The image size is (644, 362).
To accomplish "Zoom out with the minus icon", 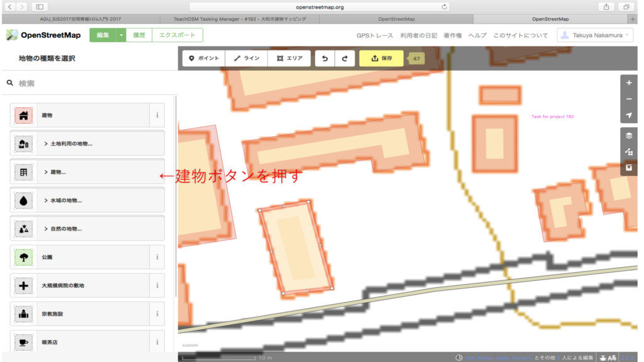I will [x=628, y=99].
